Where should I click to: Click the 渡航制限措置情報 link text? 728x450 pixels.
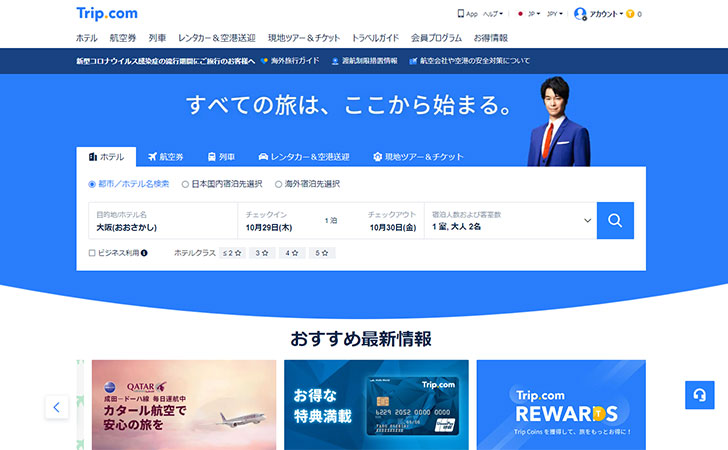pyautogui.click(x=370, y=61)
